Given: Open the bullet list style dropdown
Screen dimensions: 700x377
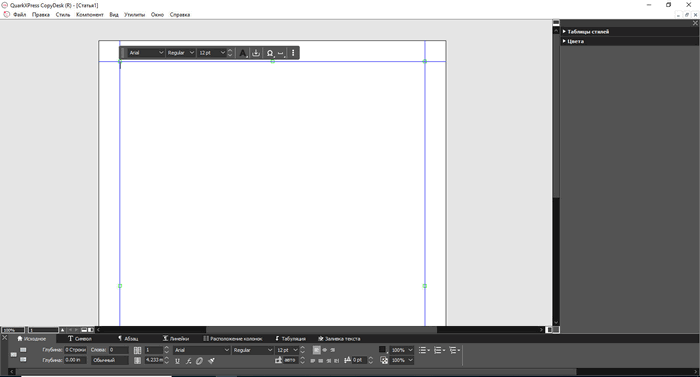Looking at the screenshot, I should [x=424, y=350].
